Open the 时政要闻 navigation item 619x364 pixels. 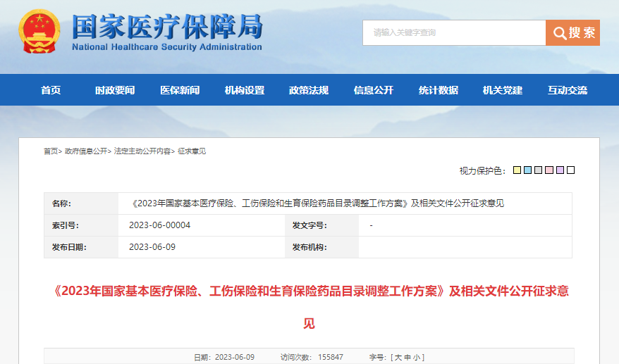click(115, 90)
